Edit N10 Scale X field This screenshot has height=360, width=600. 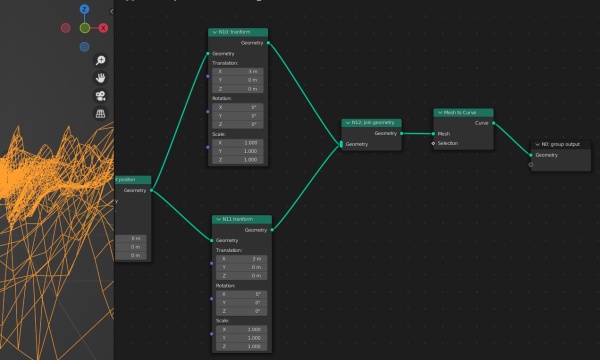pyautogui.click(x=238, y=143)
